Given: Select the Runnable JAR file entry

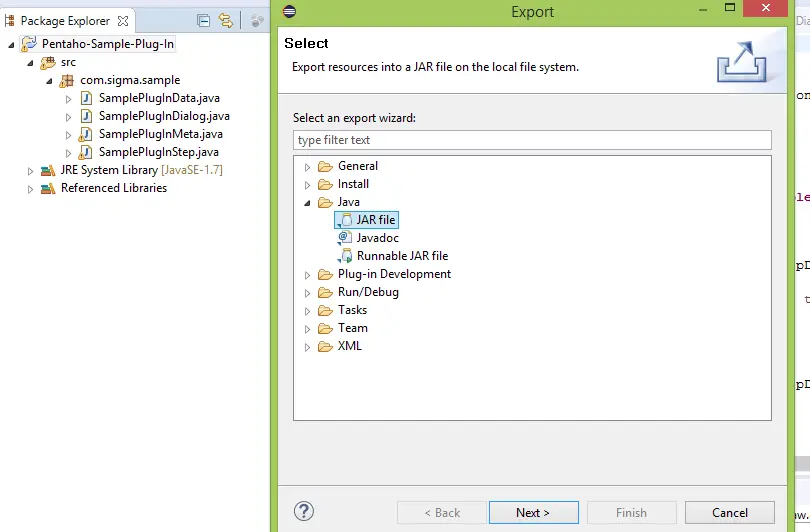Looking at the screenshot, I should (402, 256).
